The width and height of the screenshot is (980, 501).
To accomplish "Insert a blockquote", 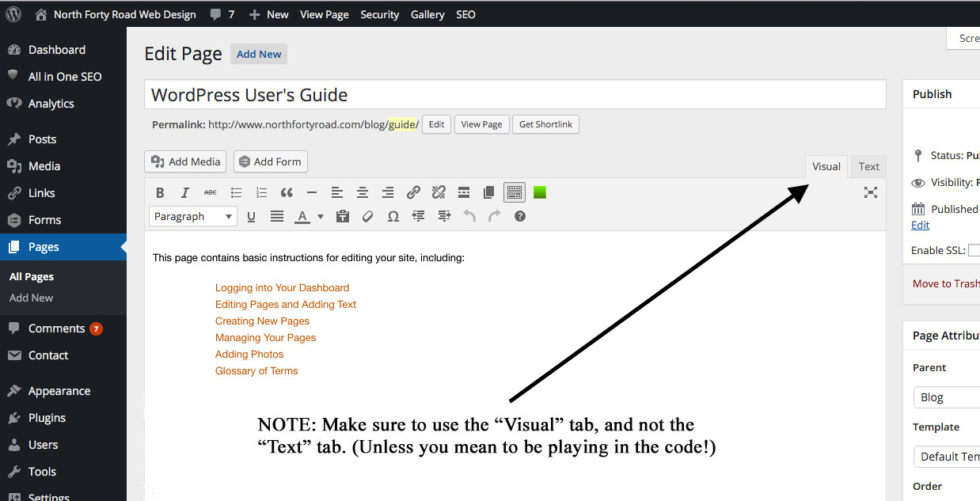I will (x=287, y=192).
